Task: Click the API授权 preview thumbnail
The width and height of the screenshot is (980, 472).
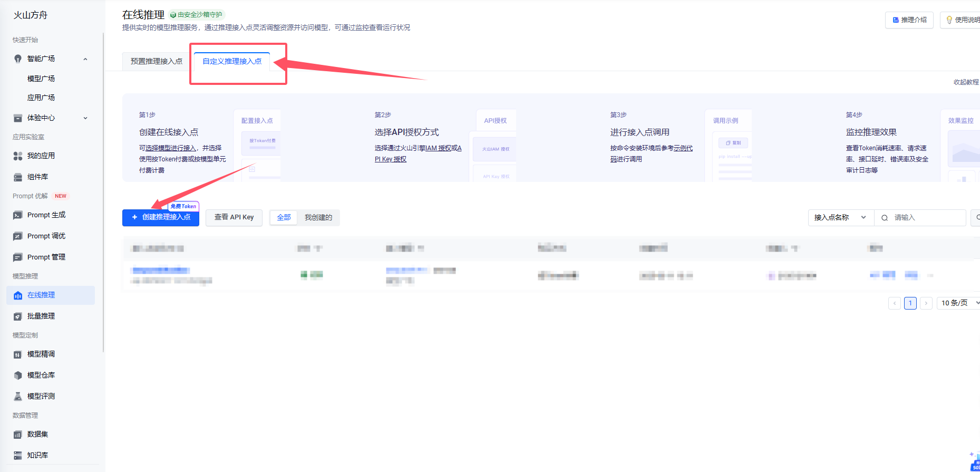Action: [493, 146]
